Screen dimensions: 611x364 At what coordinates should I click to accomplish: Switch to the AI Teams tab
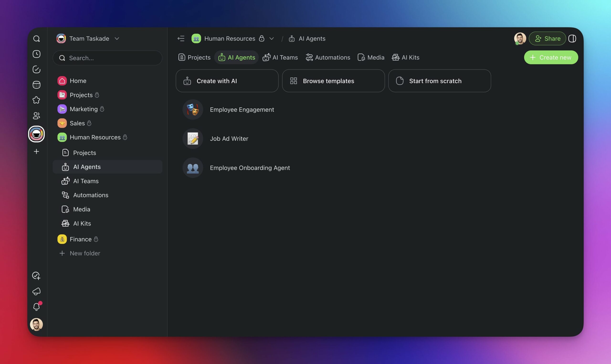click(280, 57)
